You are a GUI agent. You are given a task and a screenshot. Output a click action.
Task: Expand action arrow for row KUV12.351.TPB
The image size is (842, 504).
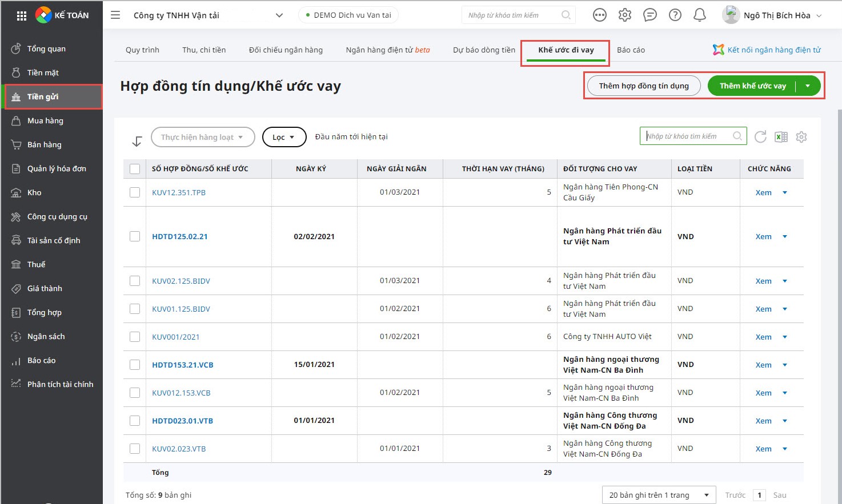pos(785,192)
